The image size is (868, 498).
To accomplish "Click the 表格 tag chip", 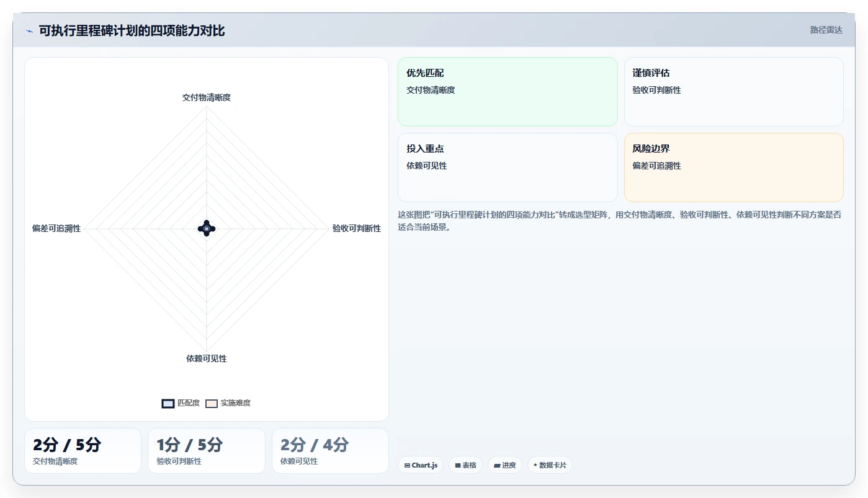I will [465, 465].
